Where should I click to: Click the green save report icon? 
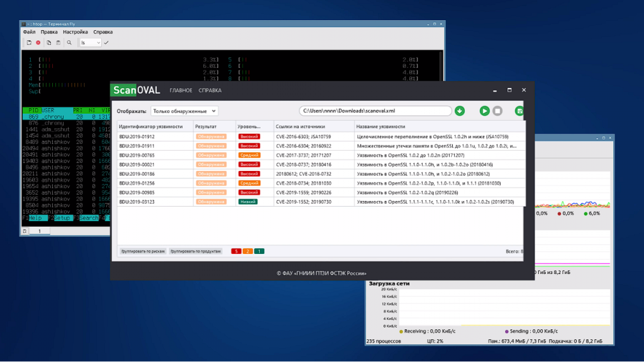tap(519, 111)
